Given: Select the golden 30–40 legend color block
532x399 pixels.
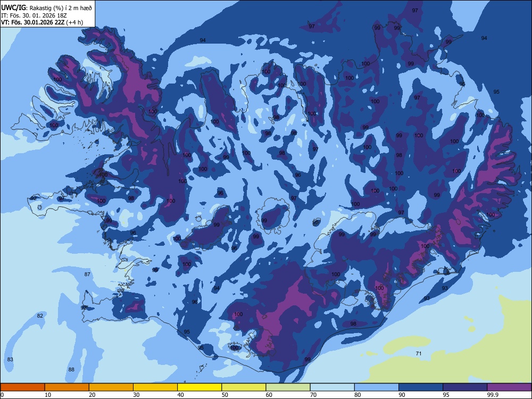Looking at the screenshot, I should 155,387.
